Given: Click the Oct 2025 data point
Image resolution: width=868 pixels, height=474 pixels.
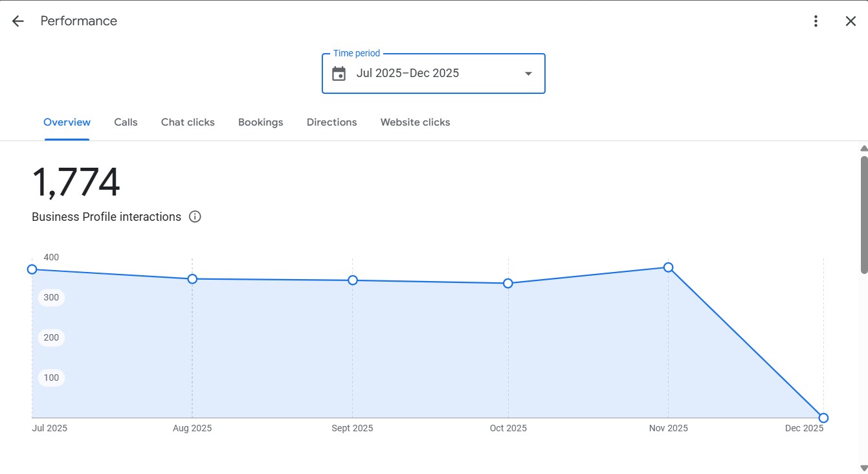Looking at the screenshot, I should pyautogui.click(x=508, y=284).
